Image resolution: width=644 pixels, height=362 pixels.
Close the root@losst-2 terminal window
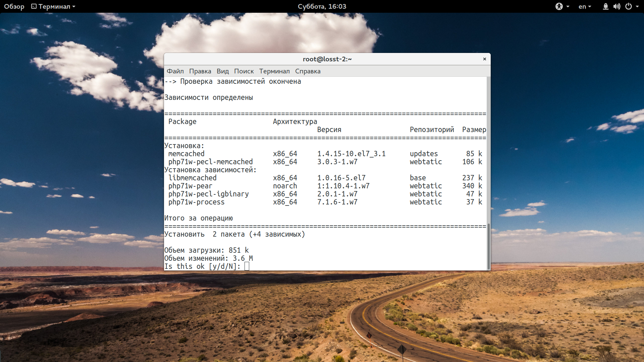point(484,59)
